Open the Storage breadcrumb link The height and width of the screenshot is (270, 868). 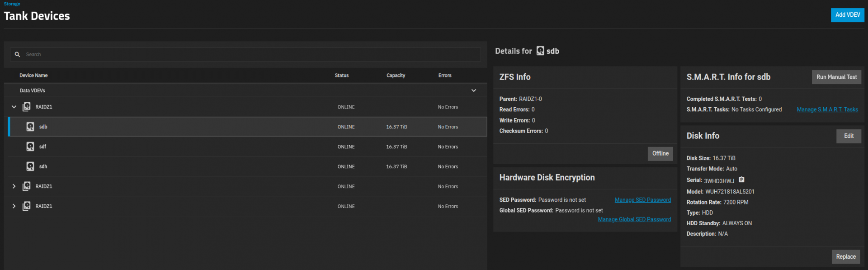point(12,4)
